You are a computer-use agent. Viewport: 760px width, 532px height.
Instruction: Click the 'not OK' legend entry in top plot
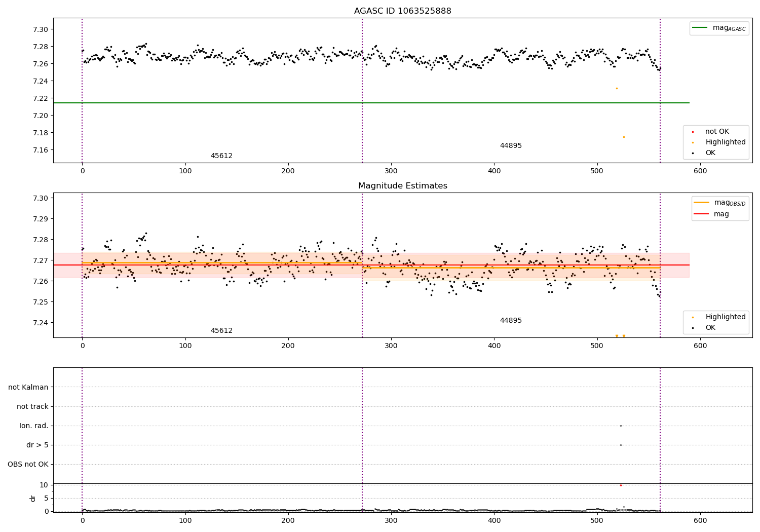(717, 132)
